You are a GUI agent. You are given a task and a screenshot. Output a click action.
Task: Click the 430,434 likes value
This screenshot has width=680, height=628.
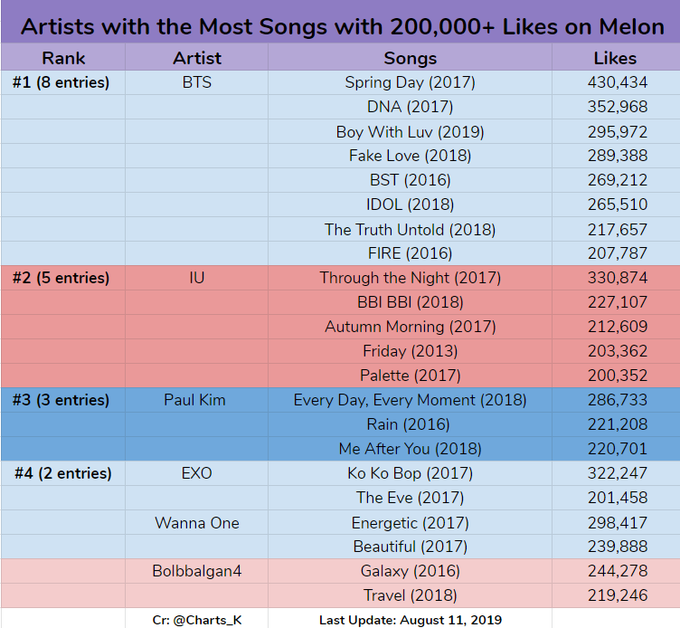coord(617,82)
